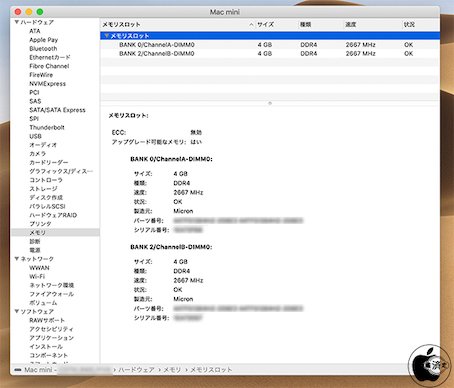This screenshot has height=388, width=454.
Task: Select WWAN under ネットワーク
Action: (x=39, y=268)
